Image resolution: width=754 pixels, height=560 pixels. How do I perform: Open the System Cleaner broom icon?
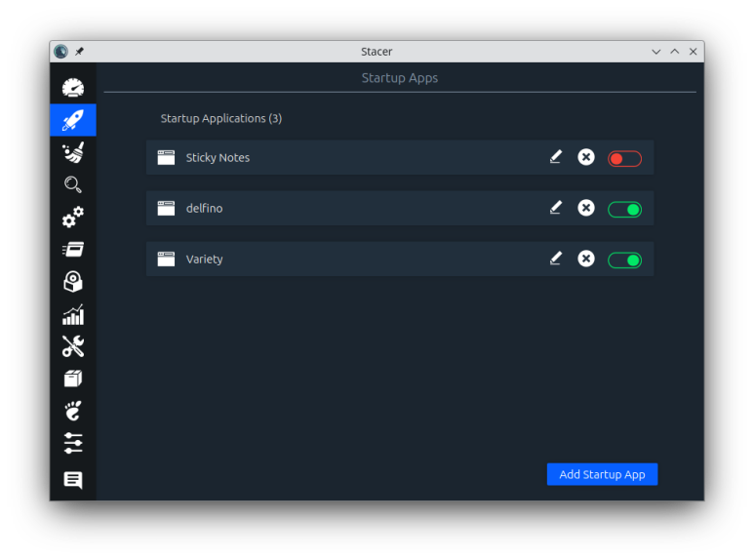[x=73, y=152]
